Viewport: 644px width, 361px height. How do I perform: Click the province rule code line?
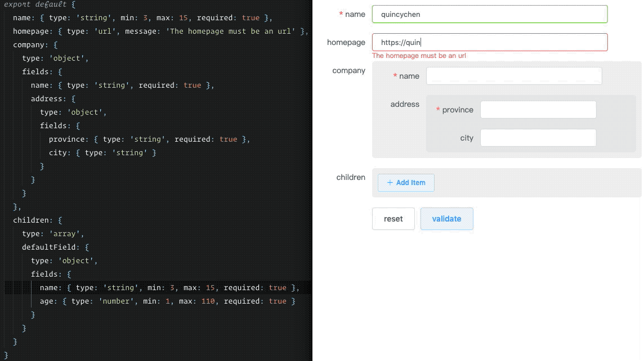pos(150,139)
